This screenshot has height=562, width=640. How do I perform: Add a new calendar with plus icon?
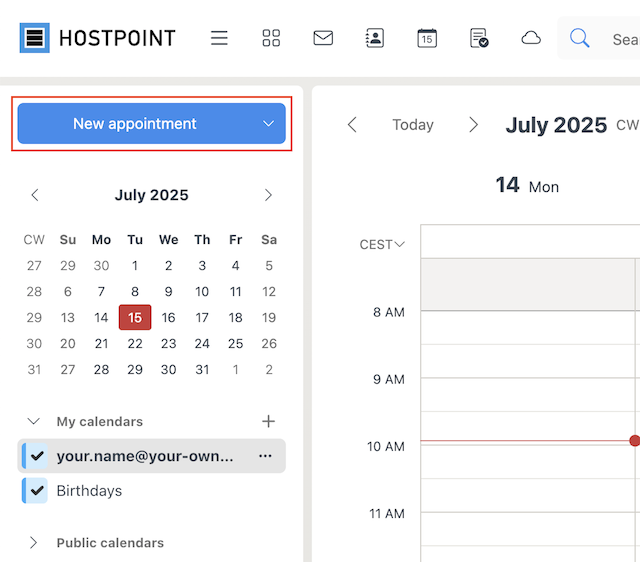pos(268,421)
